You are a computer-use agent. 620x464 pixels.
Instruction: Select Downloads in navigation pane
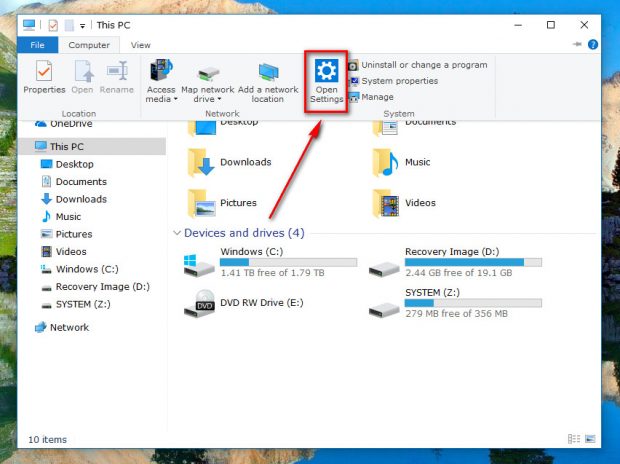pyautogui.click(x=74, y=199)
